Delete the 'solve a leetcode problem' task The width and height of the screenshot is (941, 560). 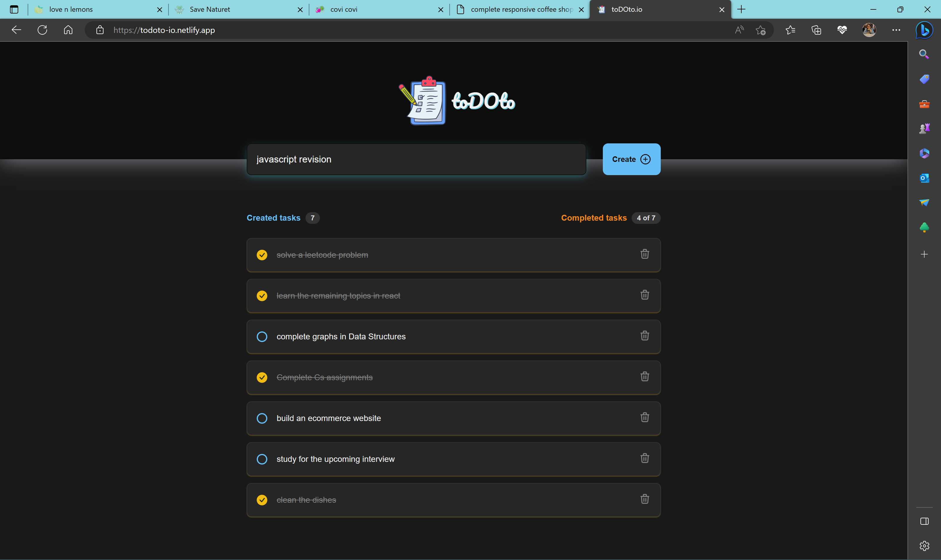pyautogui.click(x=645, y=254)
